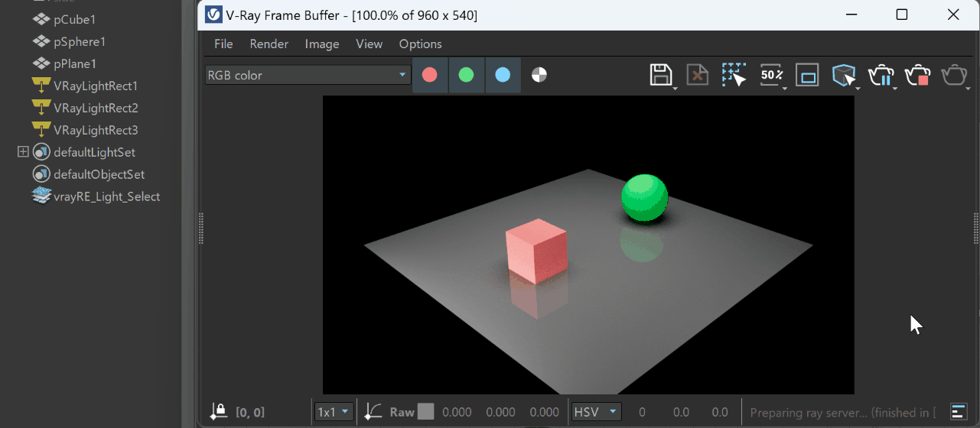
Task: Click the gray pixel color swatch
Action: (x=425, y=412)
